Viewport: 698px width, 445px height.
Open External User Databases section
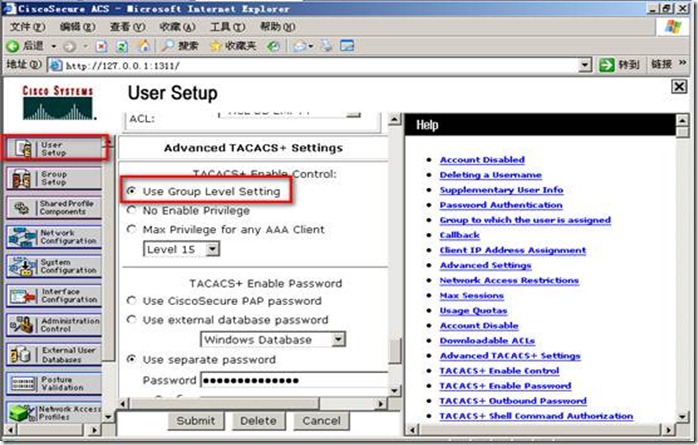(x=54, y=354)
